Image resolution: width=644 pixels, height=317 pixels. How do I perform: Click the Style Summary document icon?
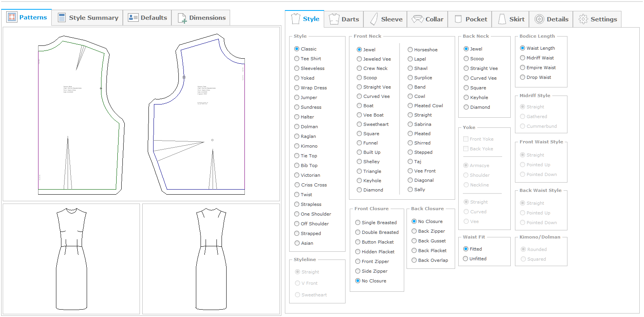61,17
